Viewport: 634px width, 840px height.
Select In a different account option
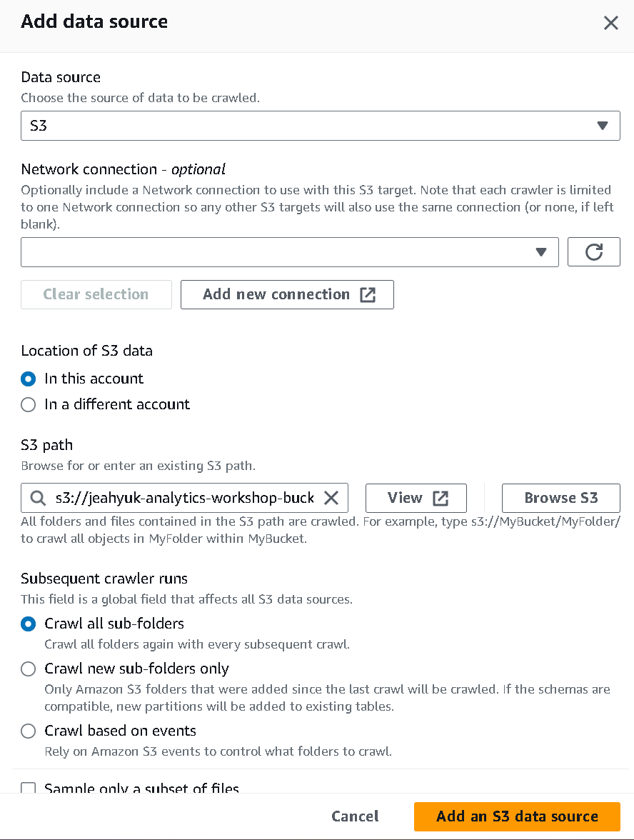click(x=29, y=404)
